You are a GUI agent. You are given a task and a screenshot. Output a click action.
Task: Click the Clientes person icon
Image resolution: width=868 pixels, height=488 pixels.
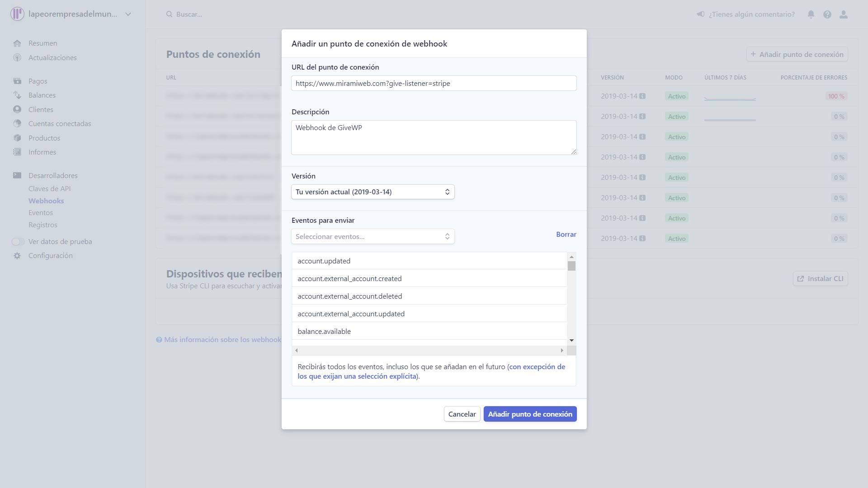pyautogui.click(x=17, y=109)
